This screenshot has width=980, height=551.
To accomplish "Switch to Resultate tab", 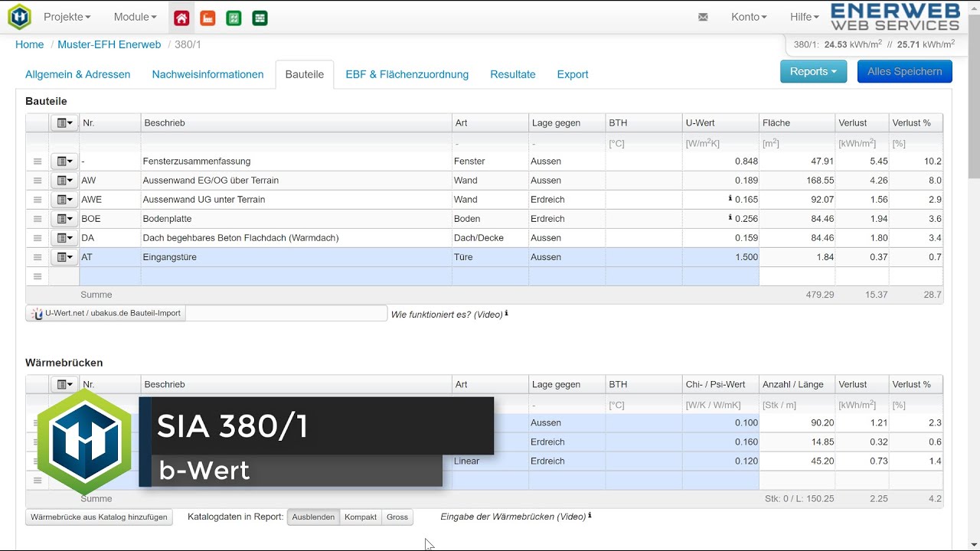I will 513,74.
